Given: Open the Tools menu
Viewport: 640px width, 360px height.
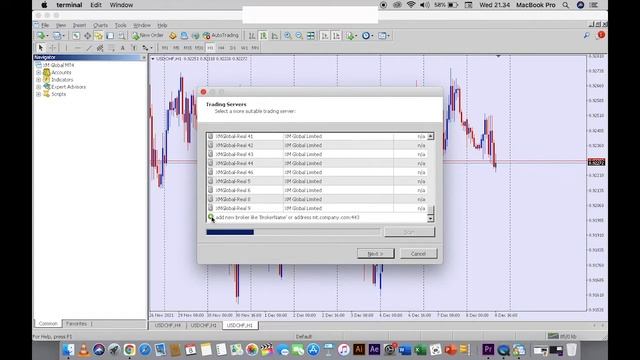Looking at the screenshot, I should pos(120,25).
